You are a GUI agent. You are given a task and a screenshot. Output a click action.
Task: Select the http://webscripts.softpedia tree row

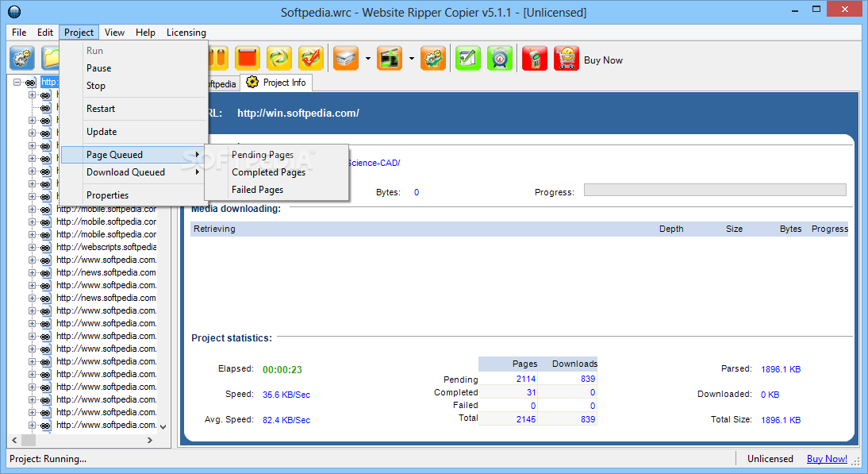pos(106,247)
